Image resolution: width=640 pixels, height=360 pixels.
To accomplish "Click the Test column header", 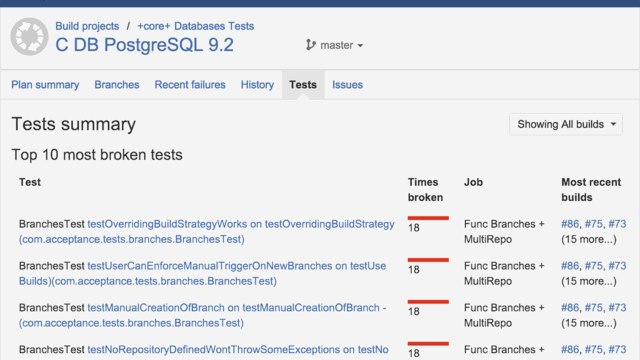I will [30, 182].
